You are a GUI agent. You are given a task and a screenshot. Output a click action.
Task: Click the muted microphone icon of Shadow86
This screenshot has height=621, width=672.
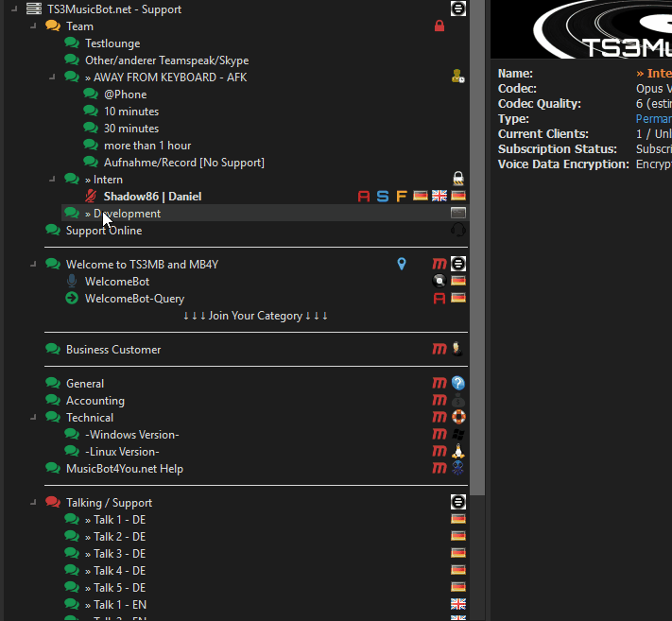coord(91,197)
